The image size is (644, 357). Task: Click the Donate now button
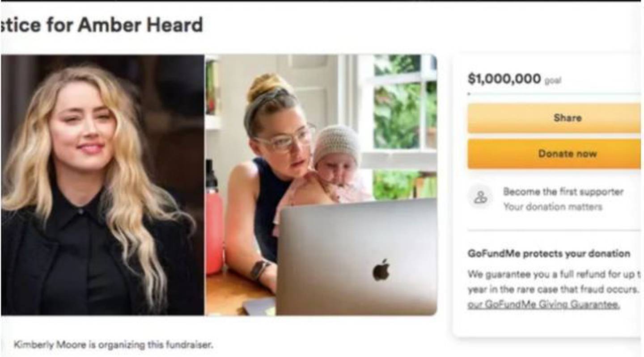(x=554, y=154)
